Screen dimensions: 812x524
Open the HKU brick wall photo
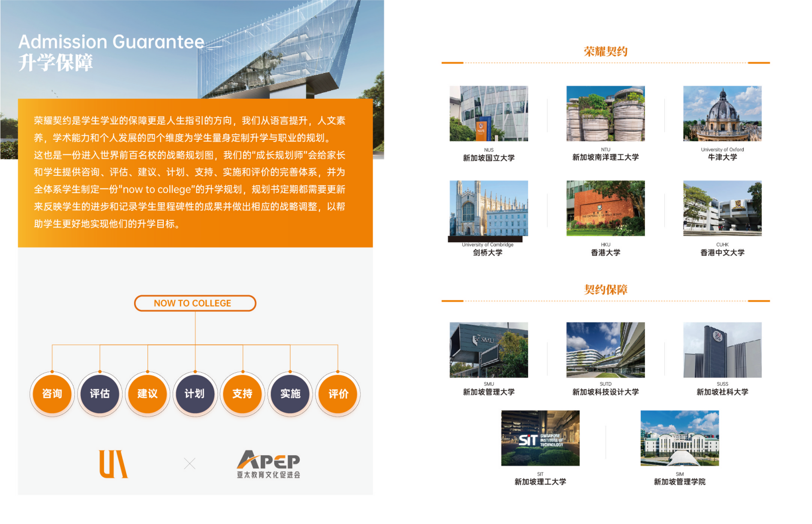(606, 208)
